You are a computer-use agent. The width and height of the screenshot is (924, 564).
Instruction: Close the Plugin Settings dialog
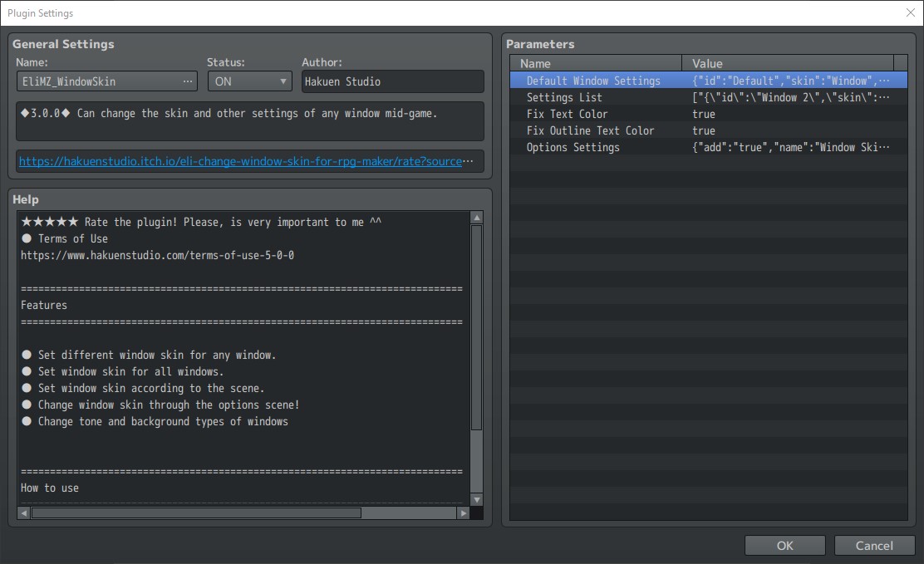tap(910, 12)
